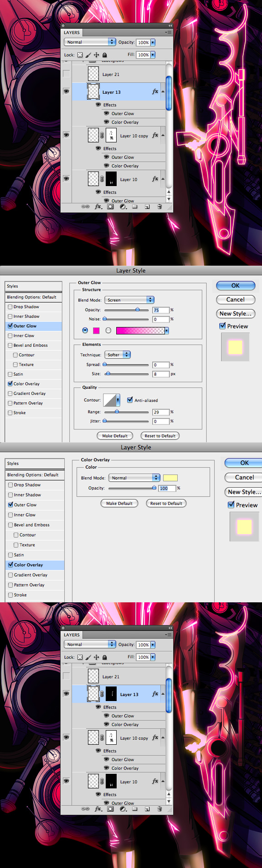262x868 pixels.
Task: Click the magenta glow color swatch
Action: click(96, 331)
